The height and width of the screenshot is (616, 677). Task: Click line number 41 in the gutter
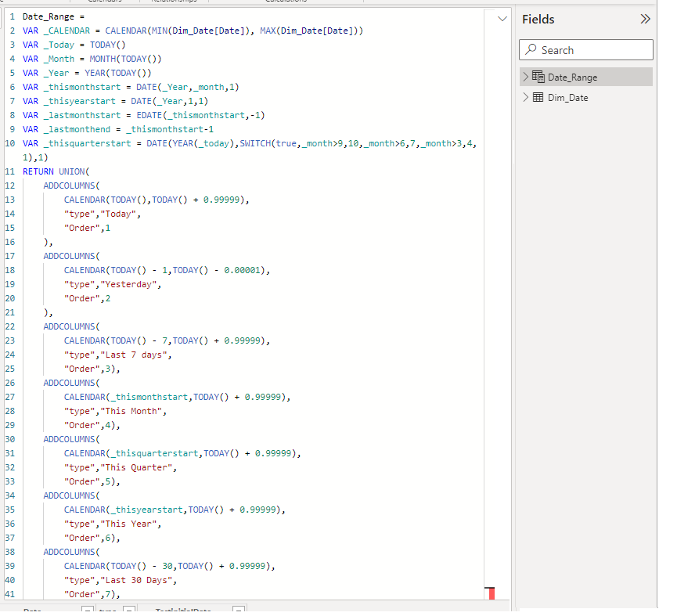pos(10,594)
